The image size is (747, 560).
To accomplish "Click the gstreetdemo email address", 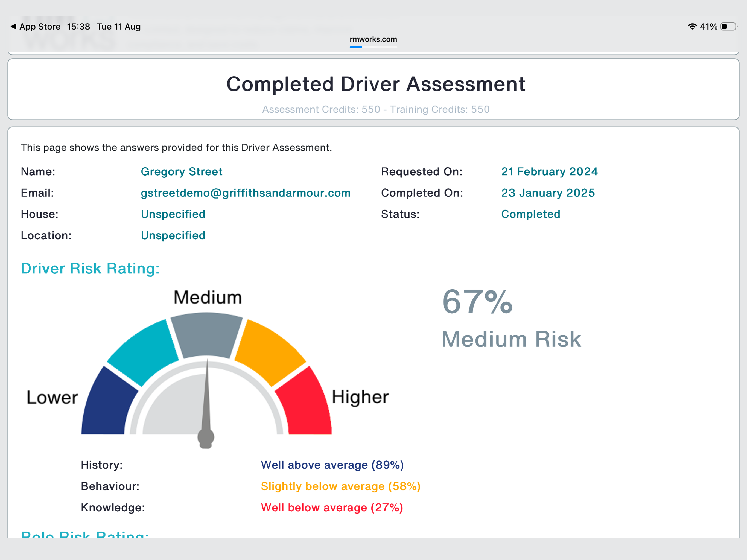I will (246, 193).
